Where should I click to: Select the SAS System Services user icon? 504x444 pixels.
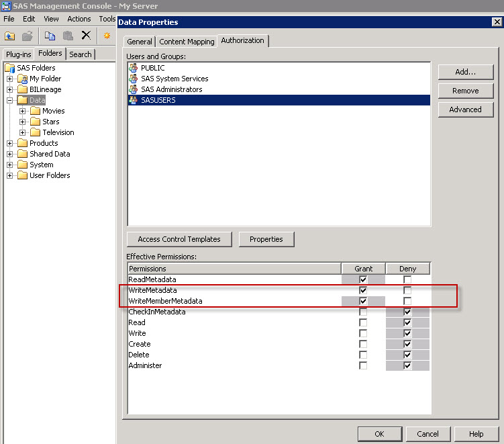click(x=133, y=79)
